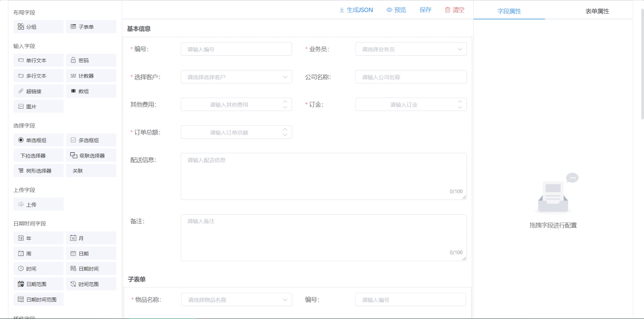
Task: Choose the 超链接 link icon field
Action: point(21,91)
